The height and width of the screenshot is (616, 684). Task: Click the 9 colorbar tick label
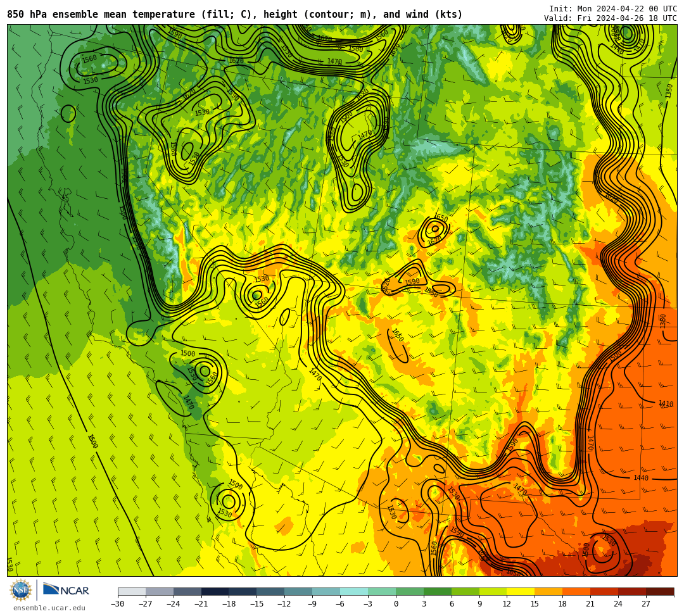pyautogui.click(x=479, y=604)
